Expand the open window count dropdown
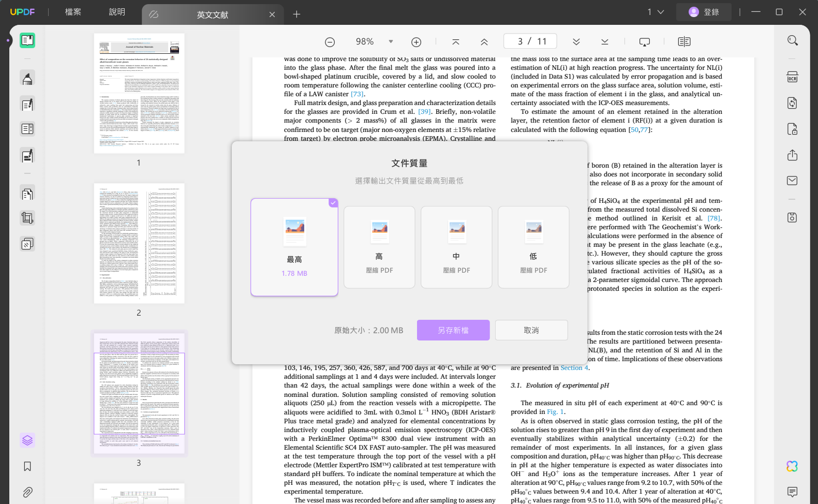The image size is (818, 504). point(656,12)
